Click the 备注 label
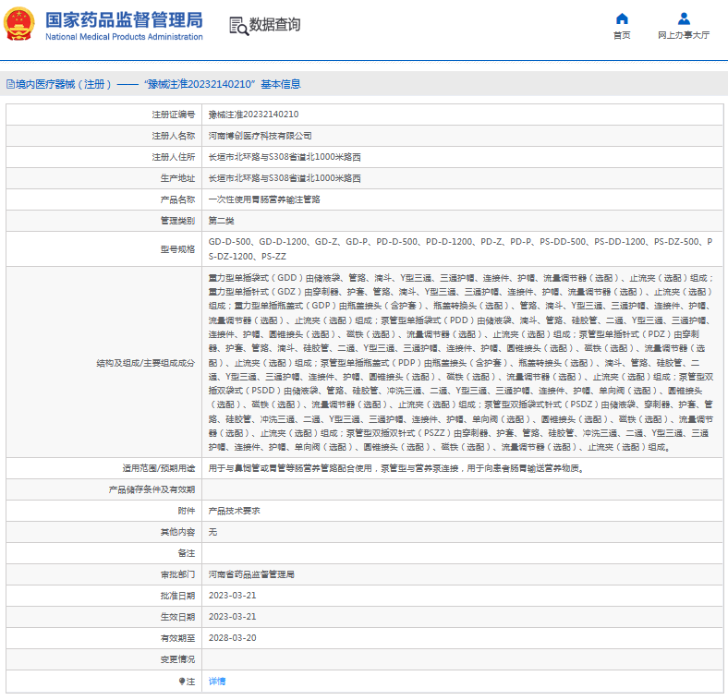 [187, 553]
